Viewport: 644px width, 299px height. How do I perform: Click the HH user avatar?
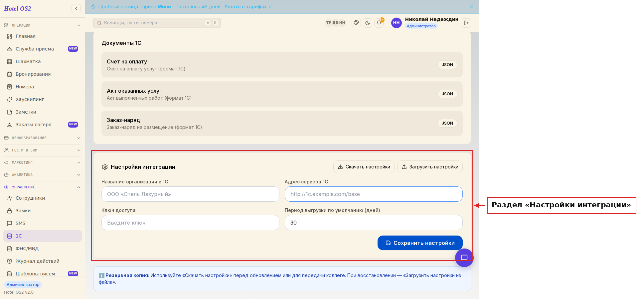(396, 23)
